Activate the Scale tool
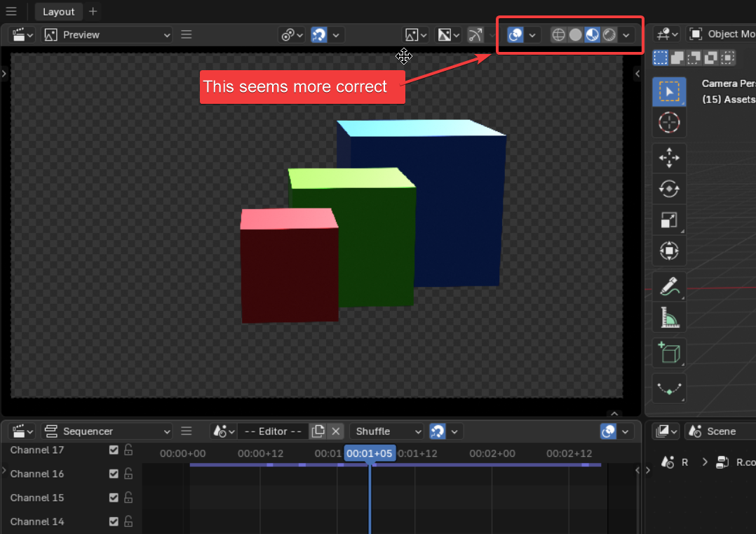 669,220
